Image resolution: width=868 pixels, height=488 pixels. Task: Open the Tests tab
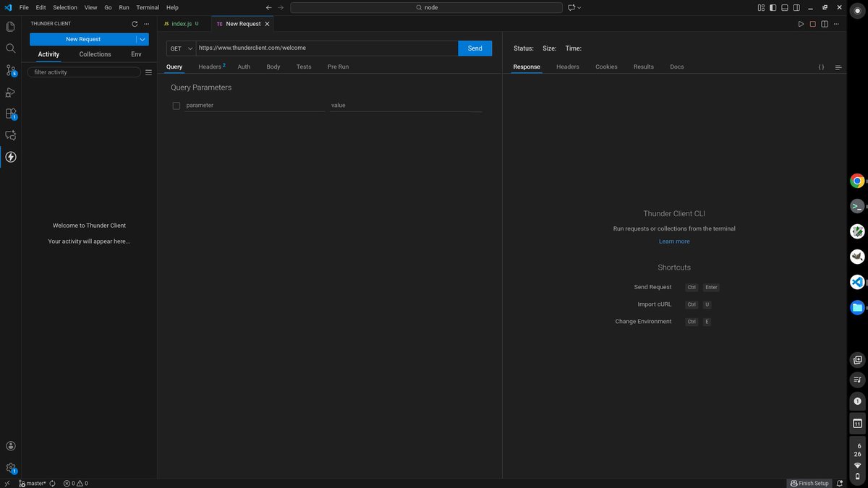tap(304, 67)
